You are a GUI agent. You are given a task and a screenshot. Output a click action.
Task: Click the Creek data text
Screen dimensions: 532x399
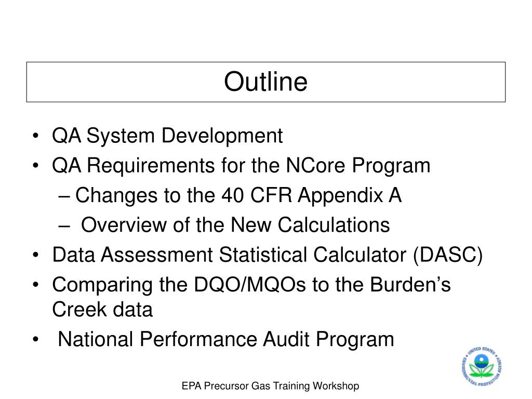coord(102,310)
